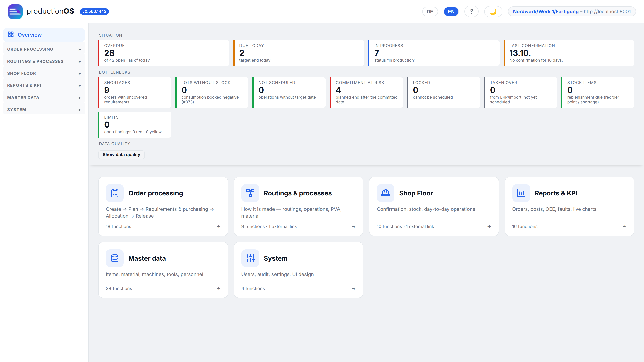
Task: Click the Show data quality button
Action: click(x=121, y=155)
